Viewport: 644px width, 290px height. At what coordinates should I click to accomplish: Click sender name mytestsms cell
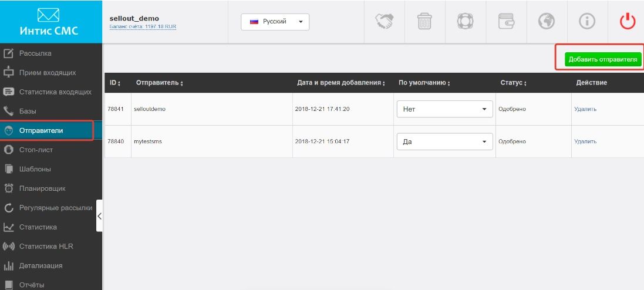pos(148,141)
